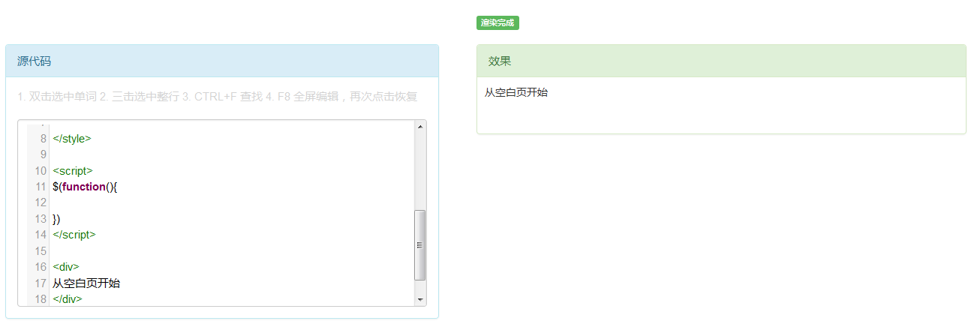Click the }) code on line 13
Screen dimensions: 980x330
click(x=56, y=218)
